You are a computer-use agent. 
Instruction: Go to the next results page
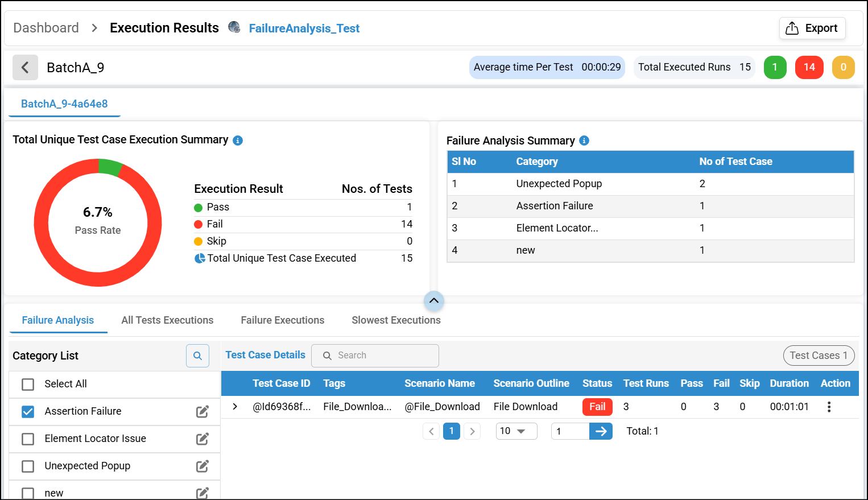472,431
